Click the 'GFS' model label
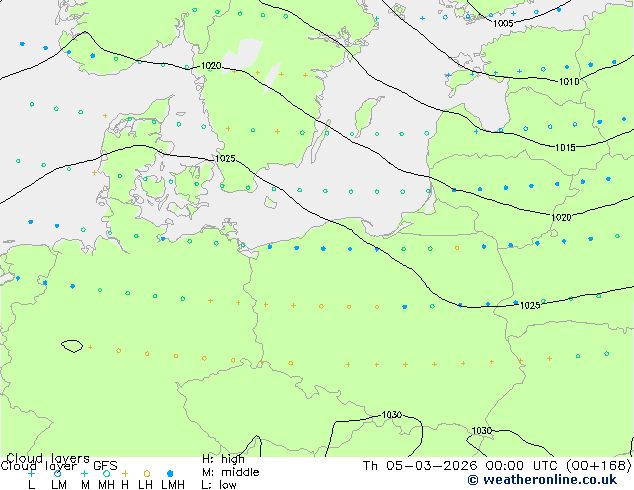634x490 pixels. (x=105, y=466)
